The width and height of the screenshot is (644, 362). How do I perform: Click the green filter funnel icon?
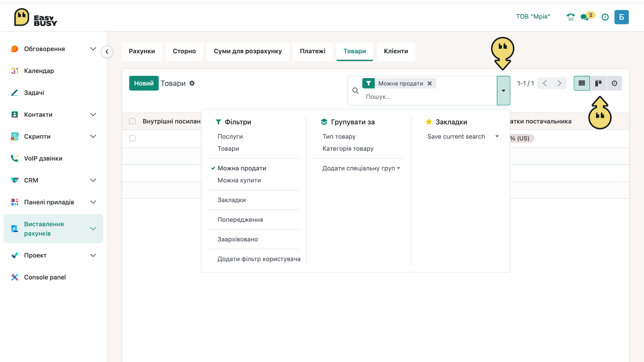click(368, 83)
